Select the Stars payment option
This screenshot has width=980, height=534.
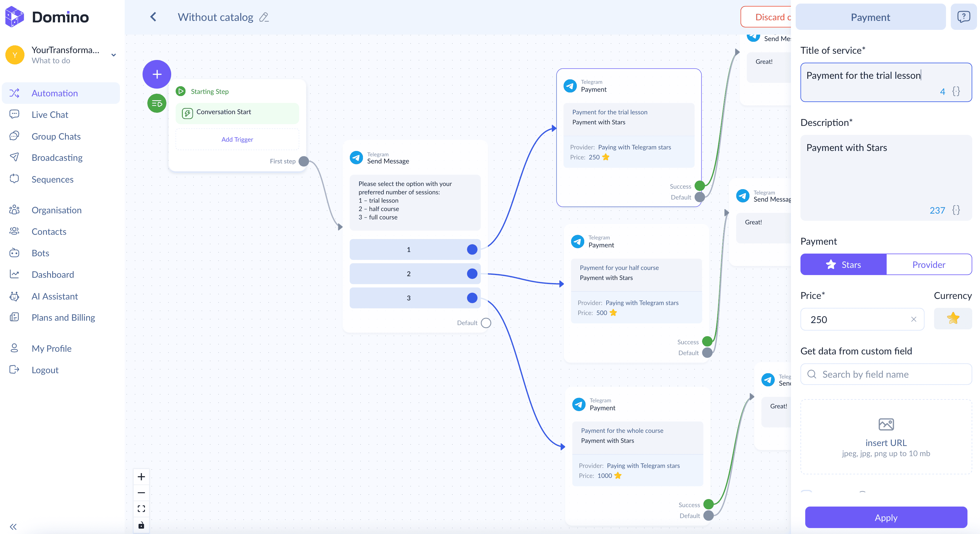click(x=843, y=265)
